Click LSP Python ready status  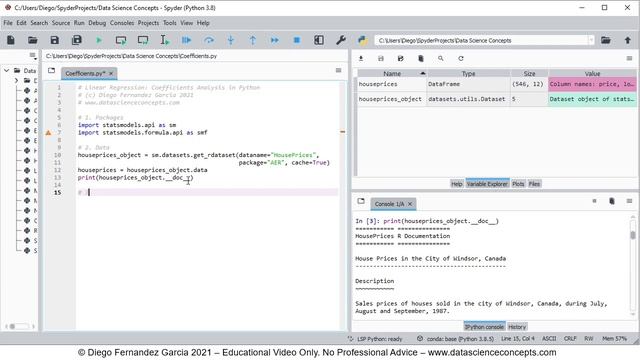pos(375,339)
